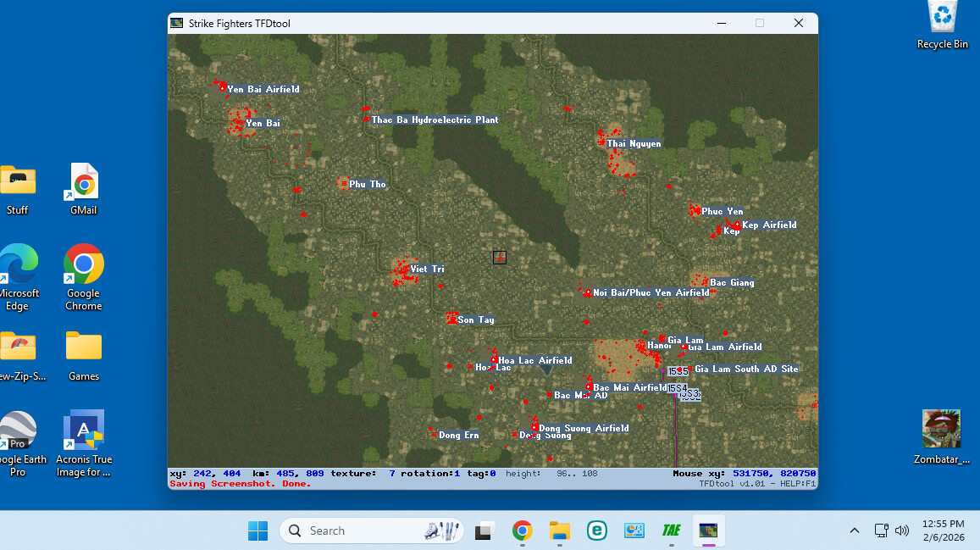
Task: Open the Games folder on desktop
Action: [x=84, y=355]
